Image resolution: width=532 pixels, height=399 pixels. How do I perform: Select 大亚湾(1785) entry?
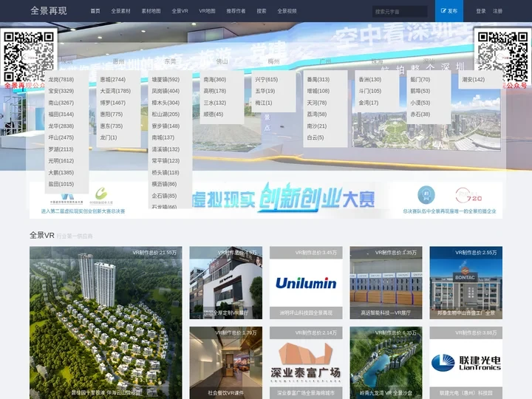[115, 91]
